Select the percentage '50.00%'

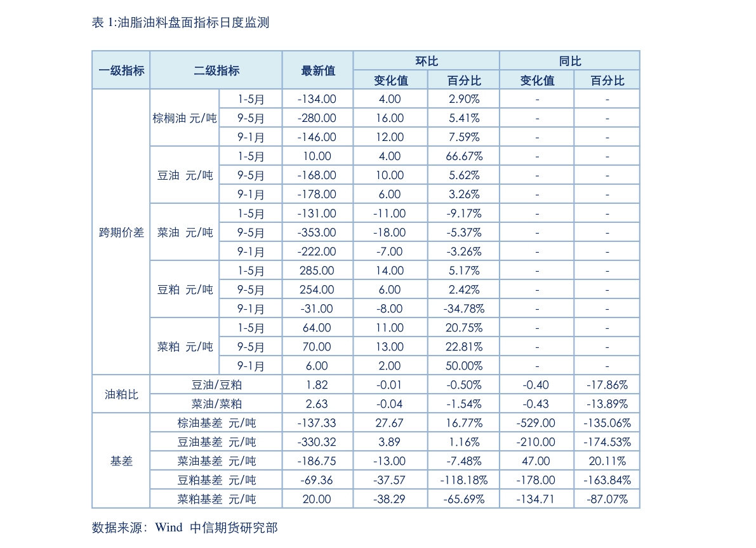coord(464,366)
